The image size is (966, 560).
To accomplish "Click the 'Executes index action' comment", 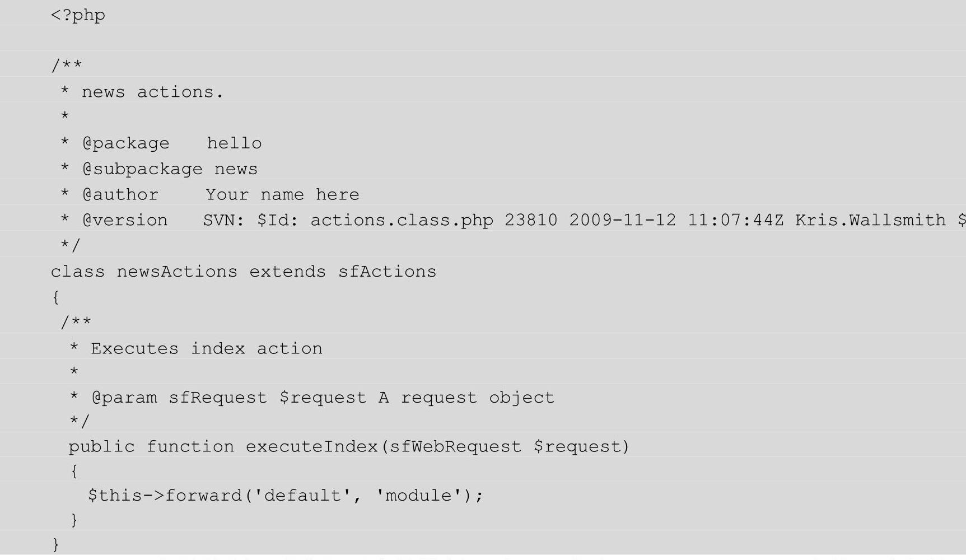I will [x=207, y=349].
